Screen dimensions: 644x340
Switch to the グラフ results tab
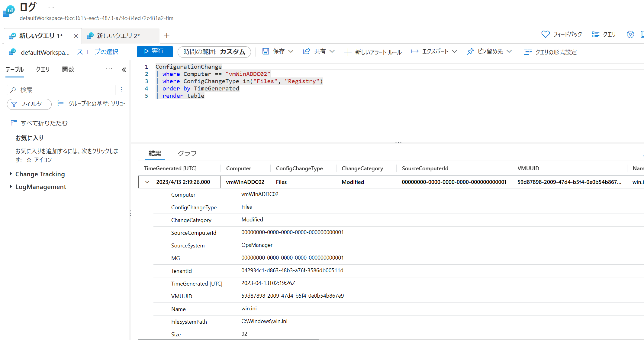point(187,153)
